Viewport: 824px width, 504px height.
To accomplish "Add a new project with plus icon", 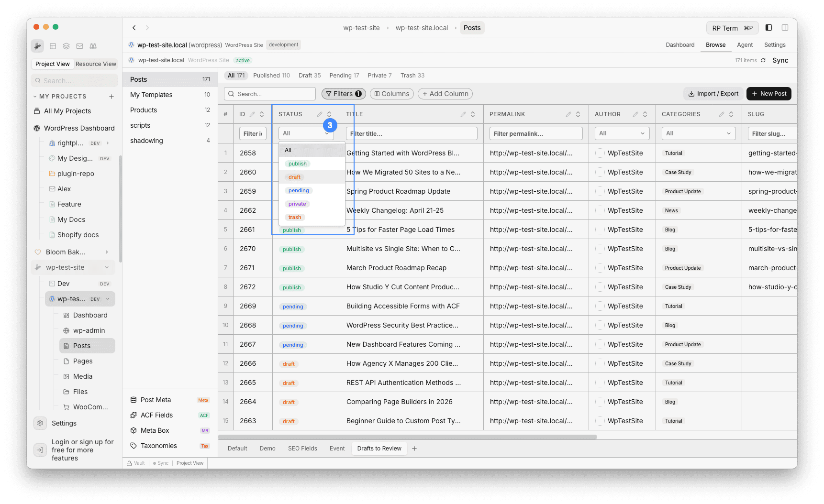I will tap(111, 97).
